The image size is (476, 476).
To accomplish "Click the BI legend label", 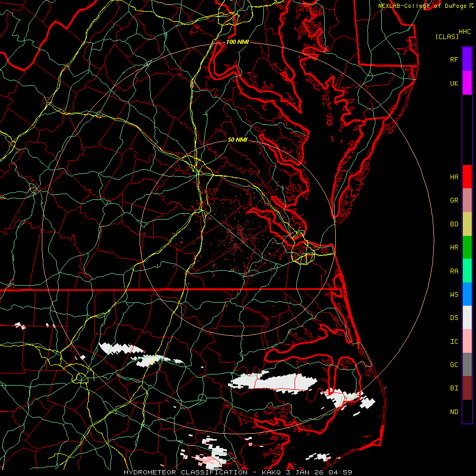I will 454,388.
